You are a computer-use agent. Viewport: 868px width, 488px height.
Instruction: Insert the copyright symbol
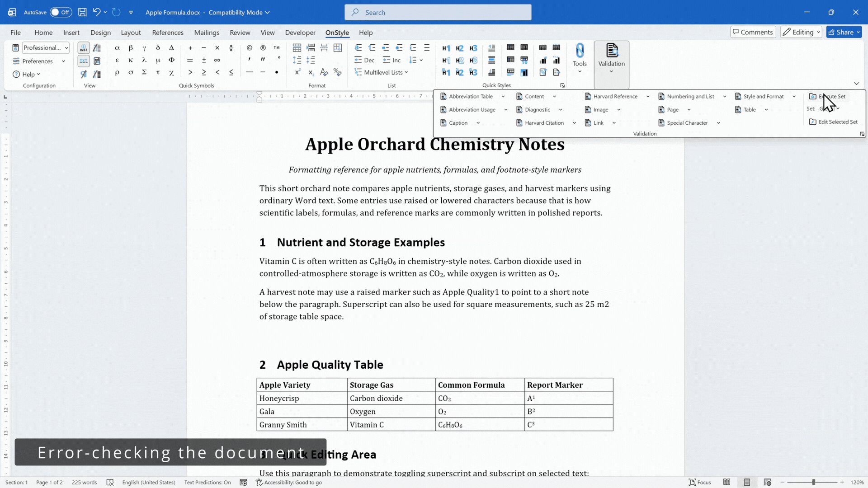pos(250,47)
